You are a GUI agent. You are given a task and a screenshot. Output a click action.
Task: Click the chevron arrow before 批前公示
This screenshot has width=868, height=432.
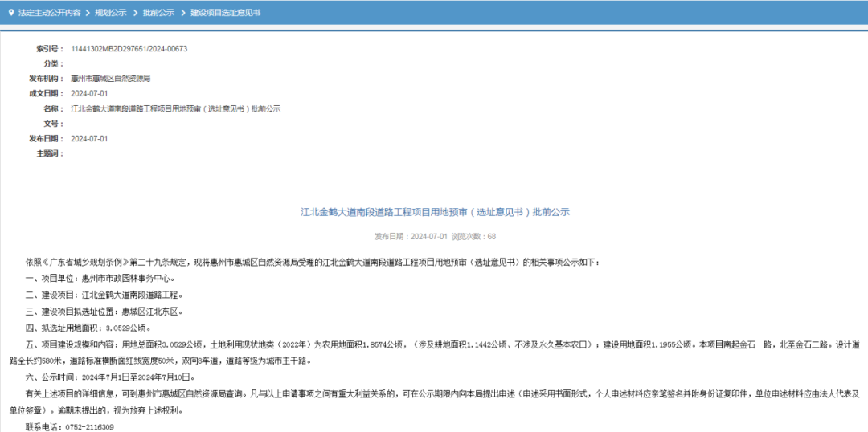[x=134, y=14]
